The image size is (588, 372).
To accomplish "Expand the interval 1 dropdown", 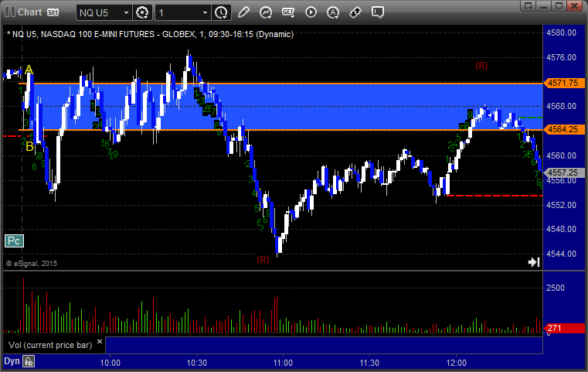I will [x=205, y=13].
